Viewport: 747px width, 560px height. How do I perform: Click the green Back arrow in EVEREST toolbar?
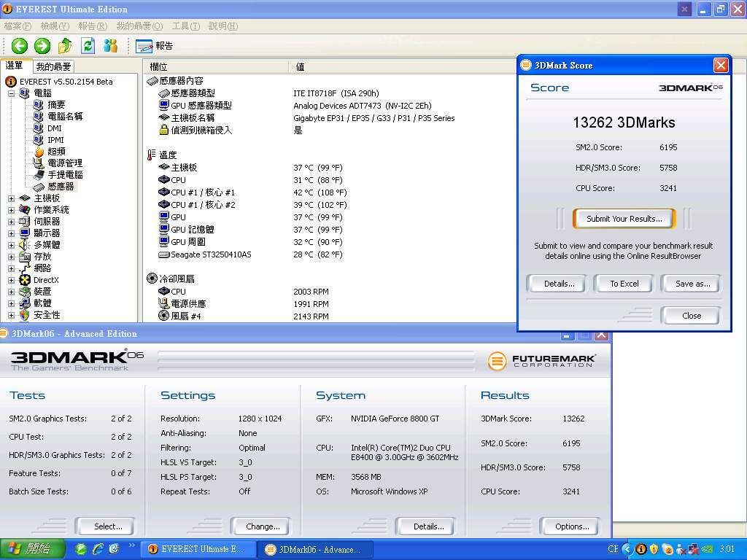pyautogui.click(x=20, y=46)
